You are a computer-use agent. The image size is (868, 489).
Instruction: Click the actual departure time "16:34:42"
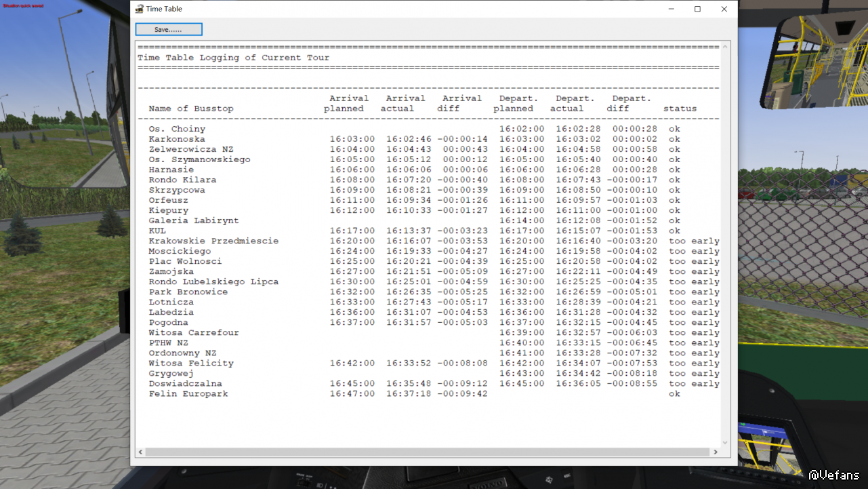(578, 373)
